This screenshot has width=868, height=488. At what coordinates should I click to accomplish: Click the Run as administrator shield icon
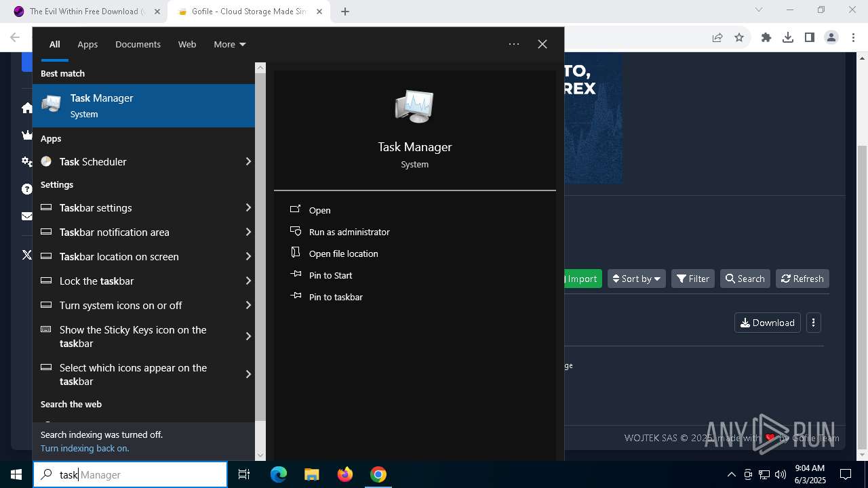tap(295, 231)
